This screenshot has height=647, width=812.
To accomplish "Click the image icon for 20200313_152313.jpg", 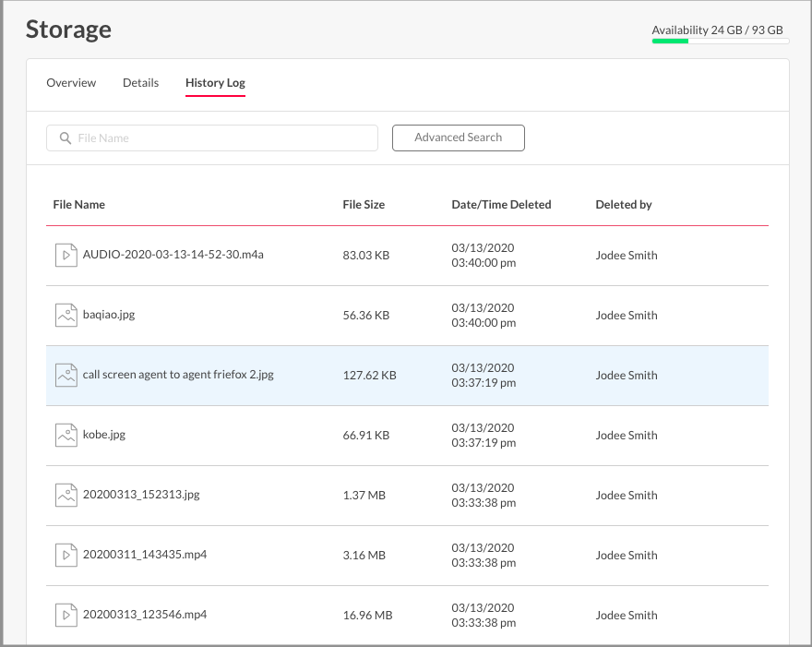I will click(66, 496).
